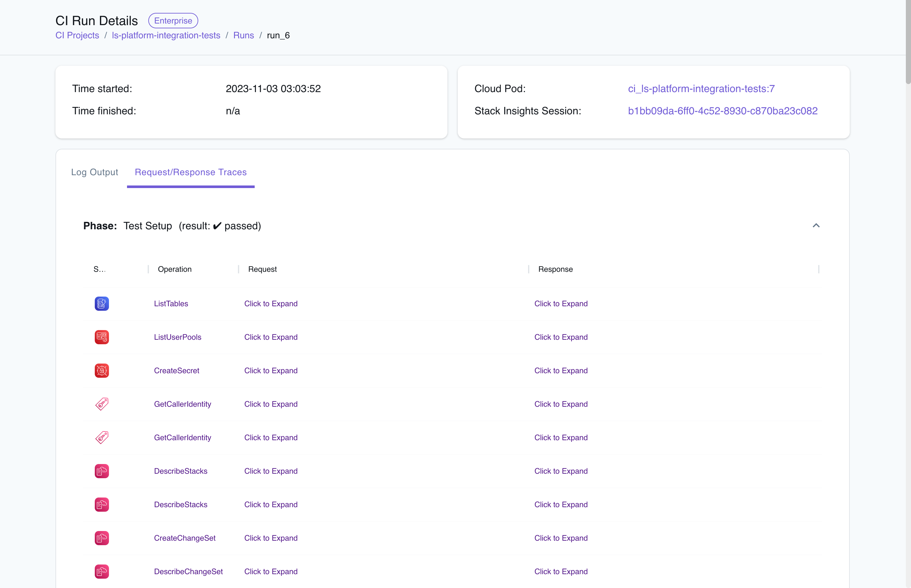The width and height of the screenshot is (911, 588).
Task: Select the STS icon on second GetCallerIdentity row
Action: pos(101,437)
